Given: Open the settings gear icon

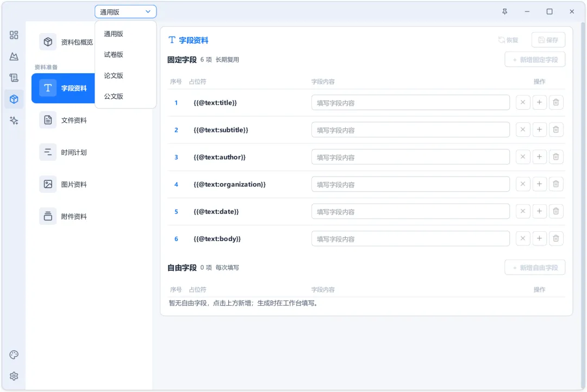Looking at the screenshot, I should [14, 376].
